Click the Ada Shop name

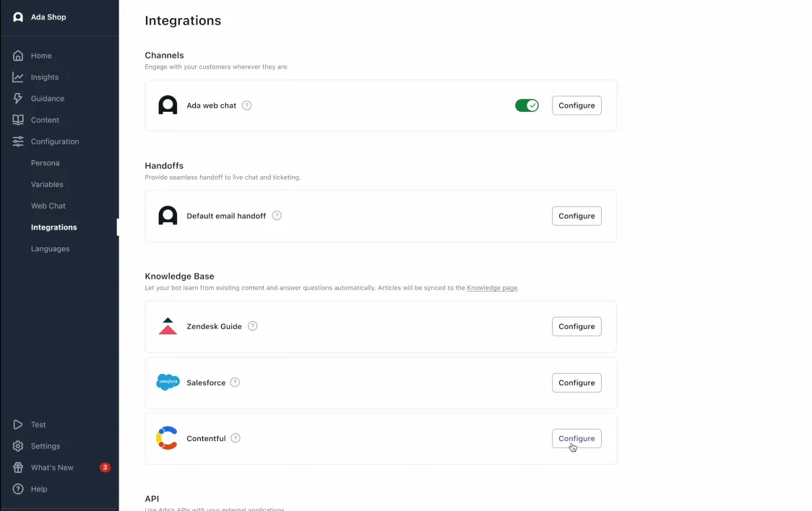click(x=48, y=17)
